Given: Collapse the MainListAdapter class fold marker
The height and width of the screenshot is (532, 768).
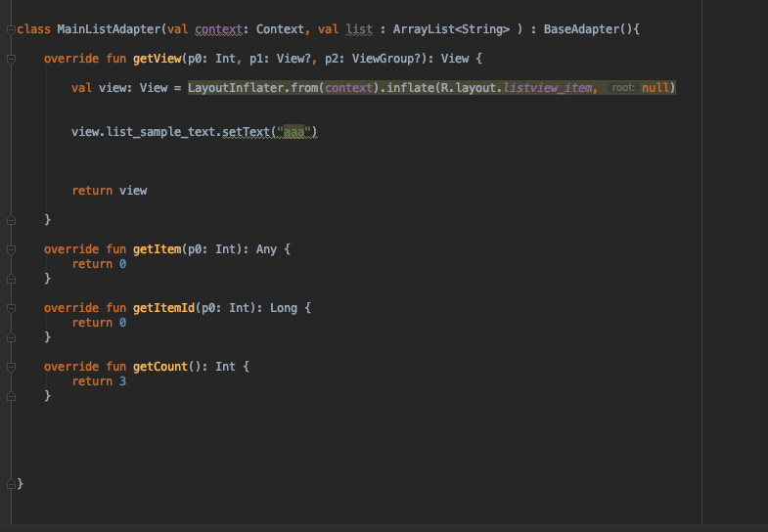Looking at the screenshot, I should tap(11, 30).
